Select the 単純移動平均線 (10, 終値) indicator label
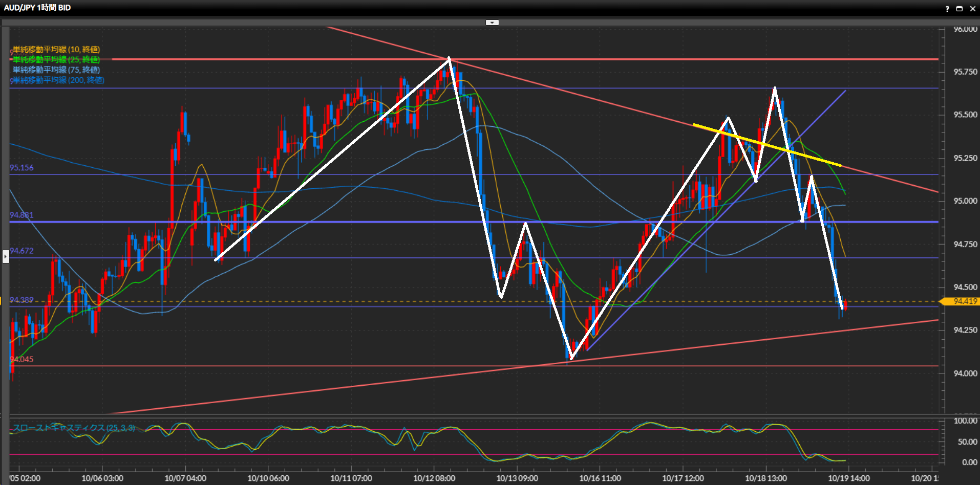 click(56, 50)
